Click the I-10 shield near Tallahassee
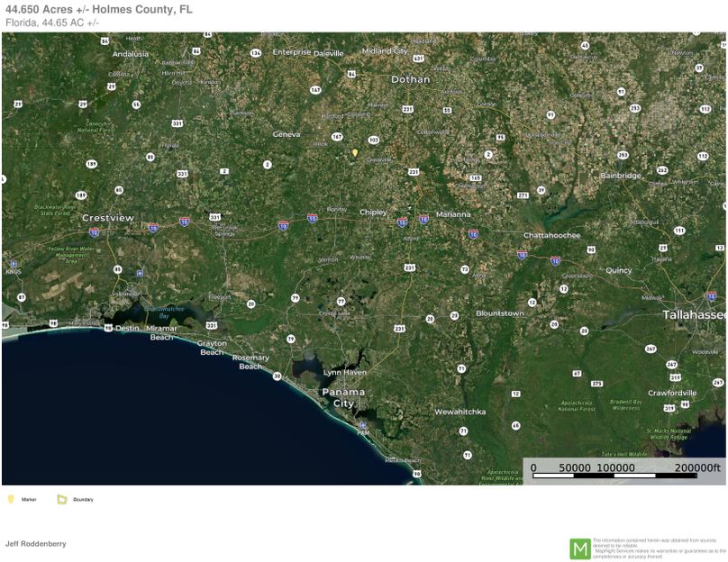Screen dimensions: 728x562 pyautogui.click(x=554, y=260)
